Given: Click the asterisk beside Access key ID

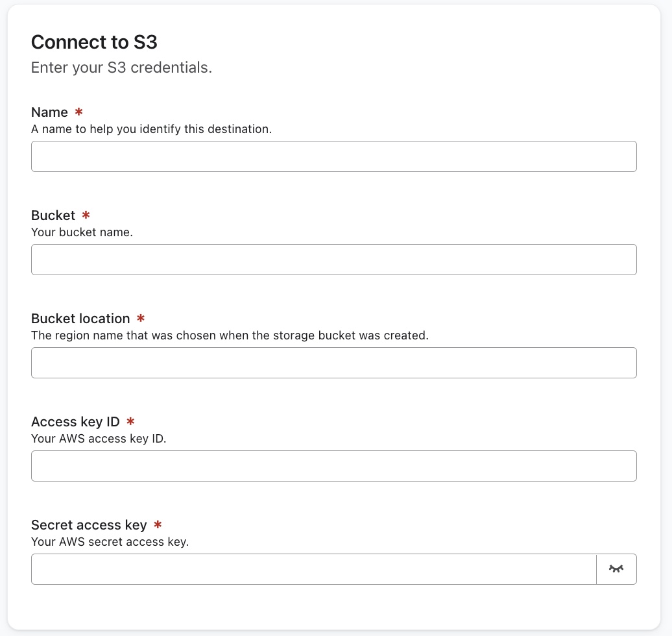Looking at the screenshot, I should (130, 421).
